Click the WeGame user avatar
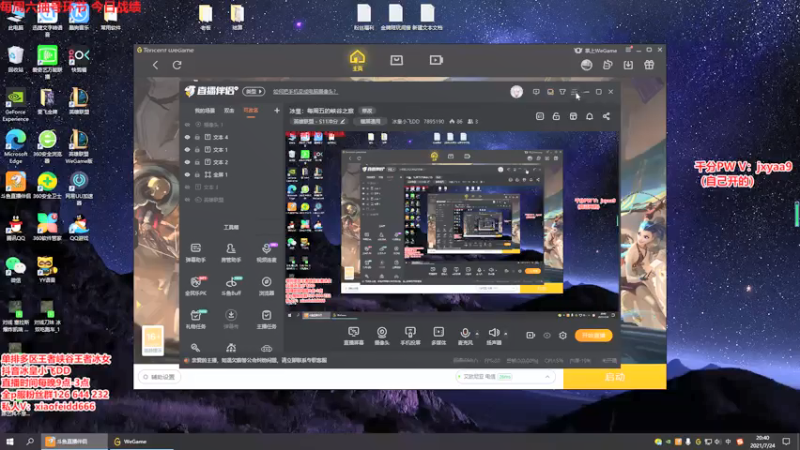 click(587, 65)
